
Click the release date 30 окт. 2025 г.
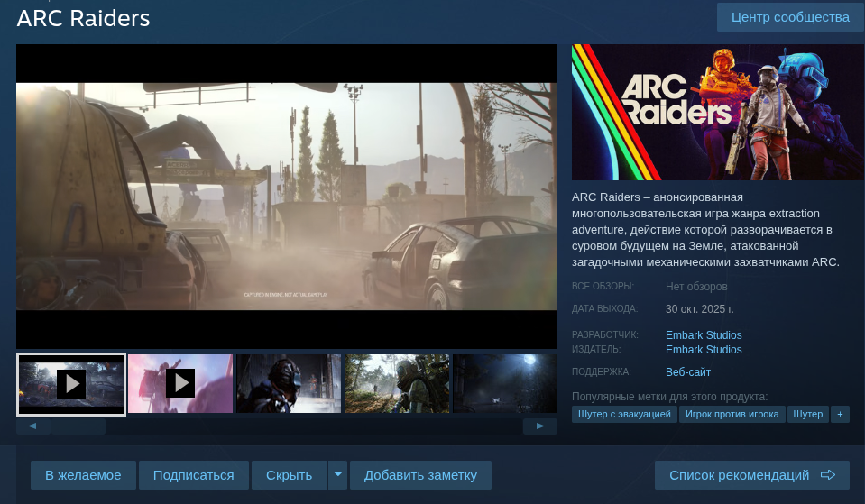(x=700, y=308)
